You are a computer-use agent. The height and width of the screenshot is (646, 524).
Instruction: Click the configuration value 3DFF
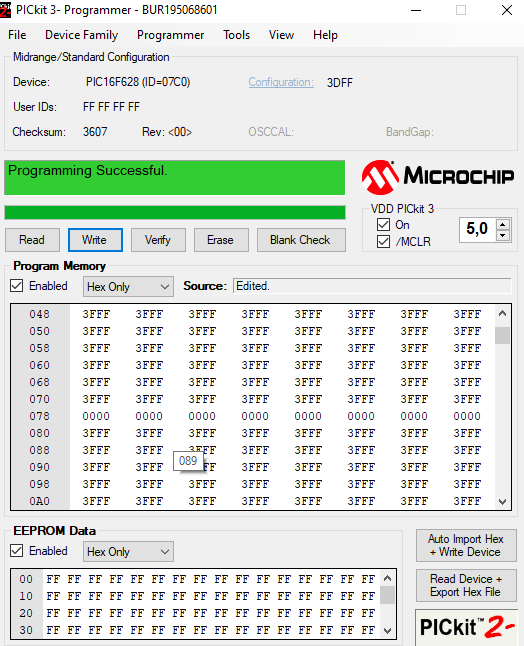[340, 83]
